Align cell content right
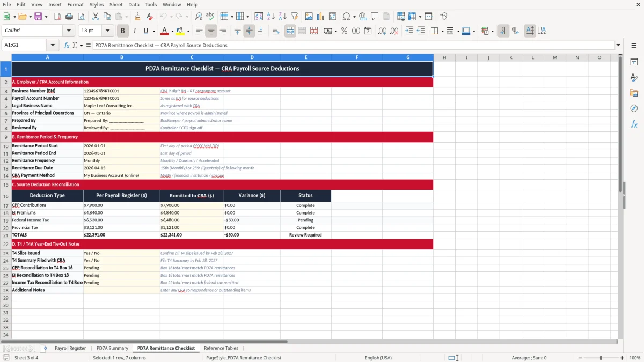This screenshot has width=644, height=362. 223,31
